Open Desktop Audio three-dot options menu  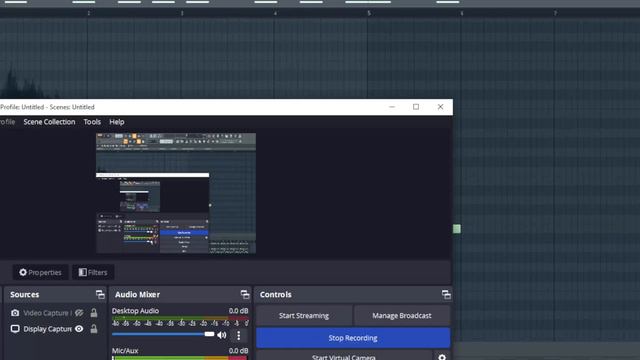click(239, 336)
